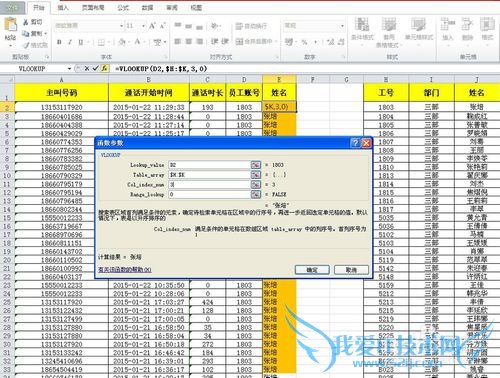Click the Percent Style icon
The image size is (500, 378).
coord(304,42)
